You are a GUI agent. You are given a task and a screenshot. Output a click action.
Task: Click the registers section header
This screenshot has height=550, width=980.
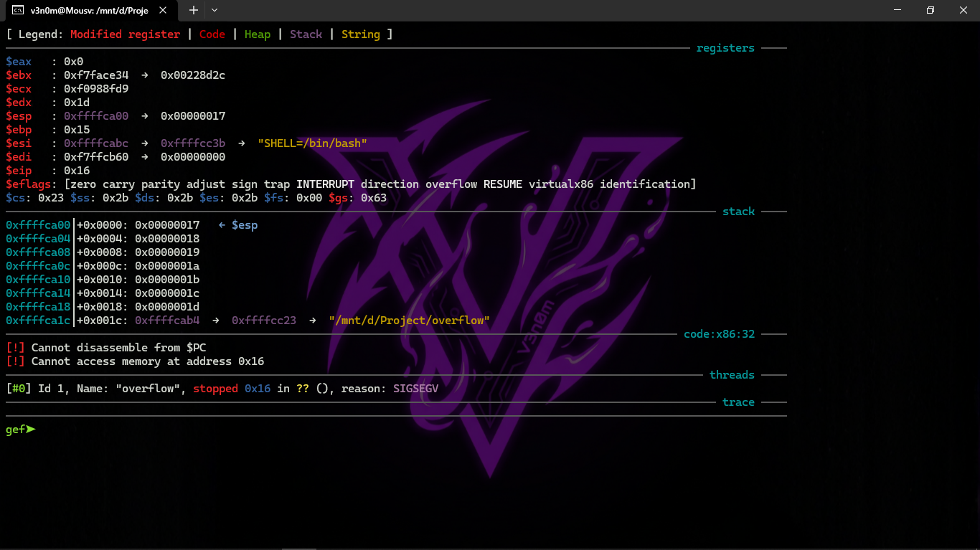click(x=725, y=48)
